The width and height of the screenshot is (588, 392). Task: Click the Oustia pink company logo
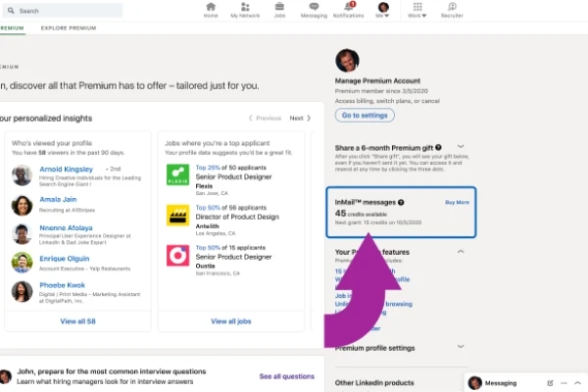click(x=177, y=256)
